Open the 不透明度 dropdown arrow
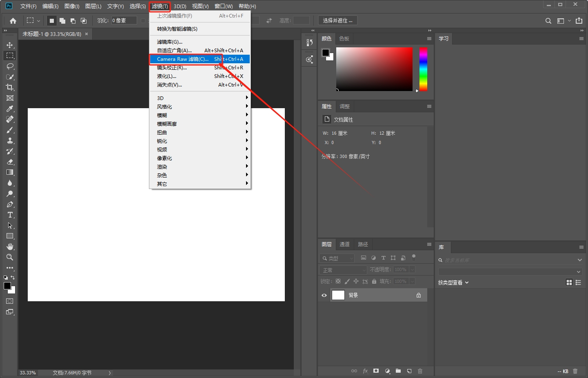Screen dimensions: 588x378 point(412,269)
